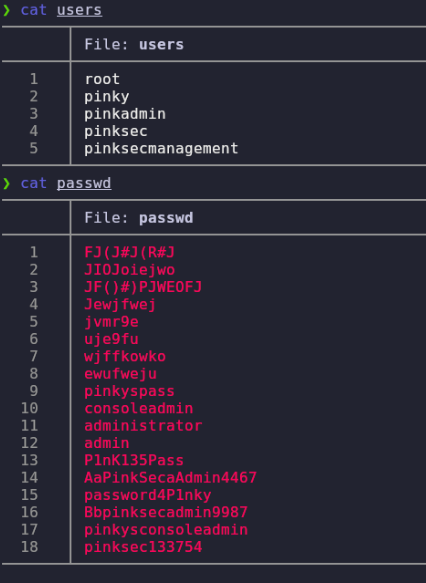Click the File: users header text

tap(134, 44)
